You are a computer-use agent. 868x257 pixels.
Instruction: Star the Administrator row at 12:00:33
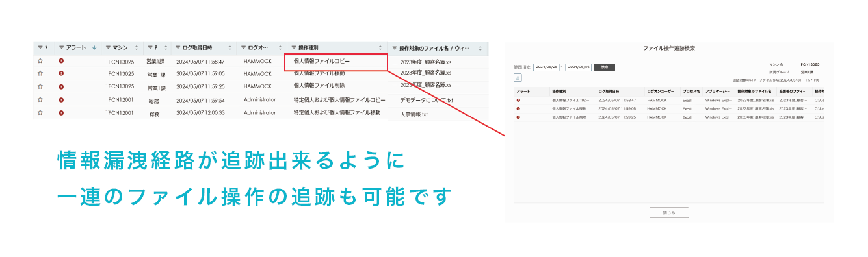click(x=40, y=112)
